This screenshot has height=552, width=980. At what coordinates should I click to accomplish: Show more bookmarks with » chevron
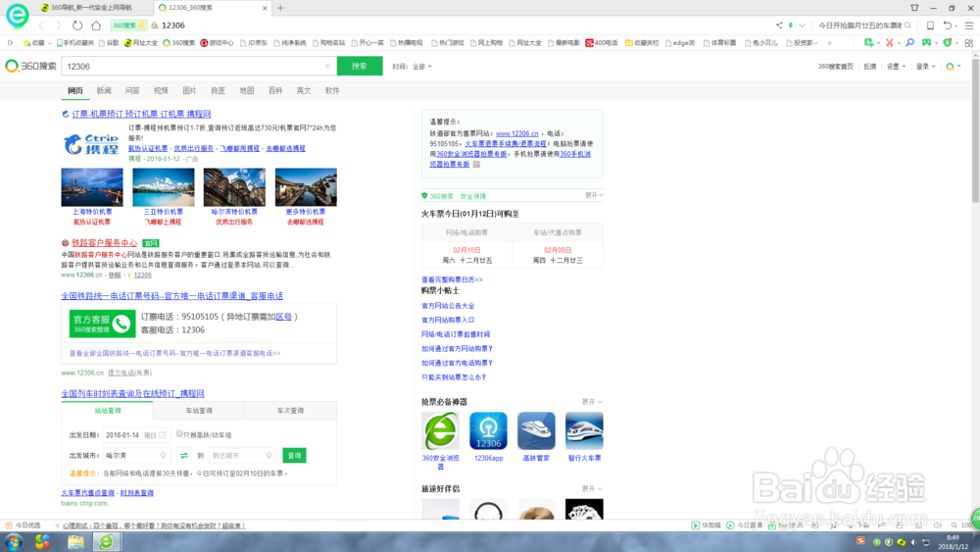tap(829, 43)
